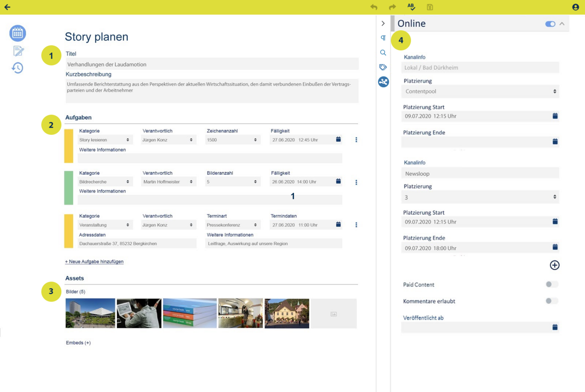Image resolution: width=585 pixels, height=392 pixels.
Task: Enable the Paid Content switch
Action: [x=552, y=284]
